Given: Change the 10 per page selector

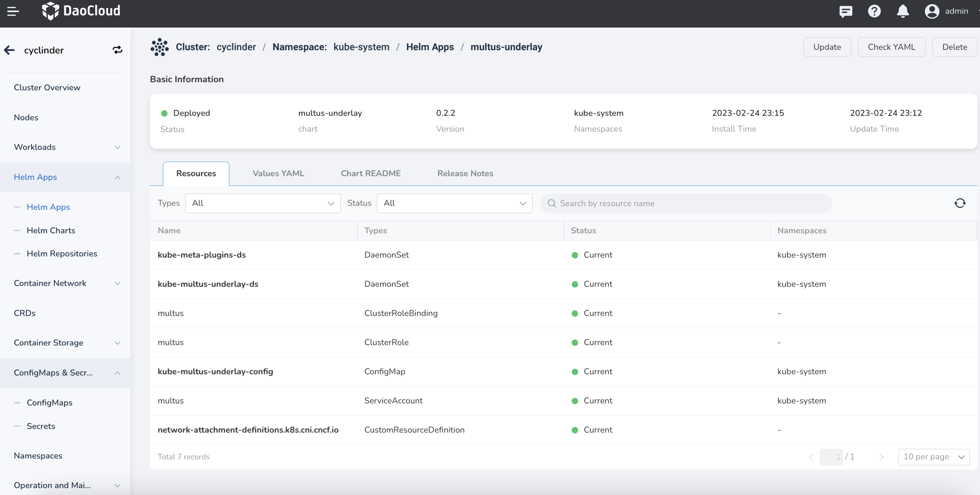Looking at the screenshot, I should pos(934,457).
